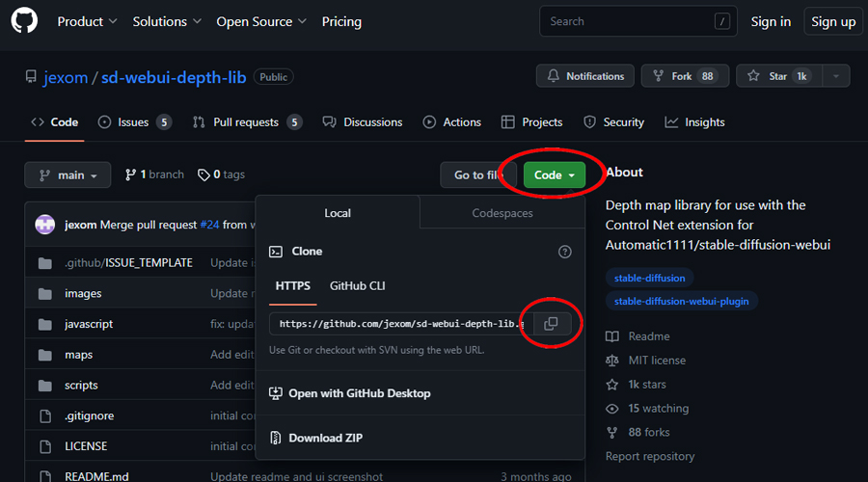868x482 pixels.
Task: Open the Code repository tab
Action: pos(54,122)
